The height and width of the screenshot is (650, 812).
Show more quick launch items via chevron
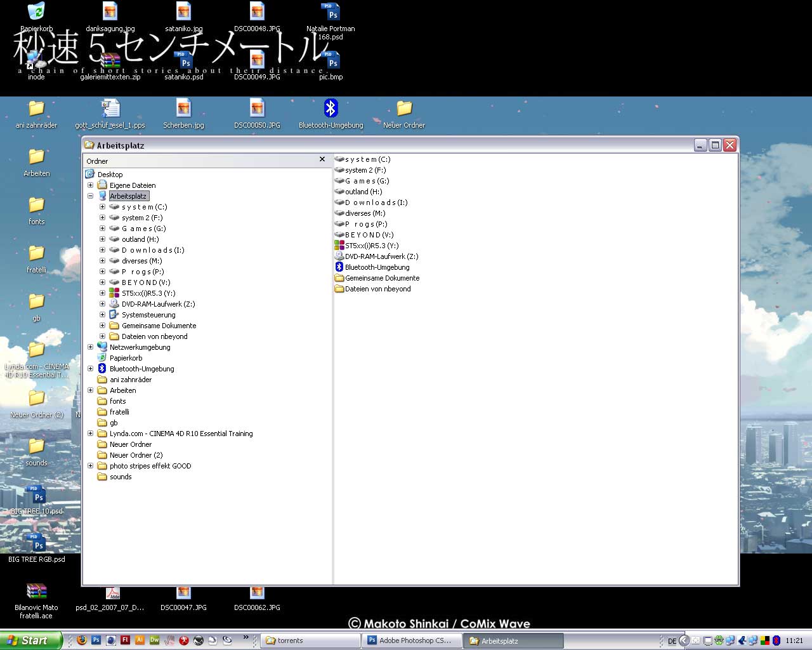tap(246, 637)
